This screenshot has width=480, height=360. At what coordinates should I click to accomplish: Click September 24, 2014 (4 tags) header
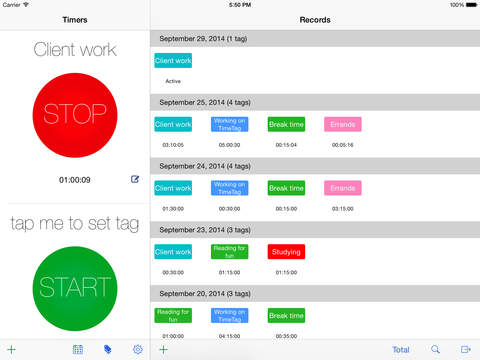point(315,166)
